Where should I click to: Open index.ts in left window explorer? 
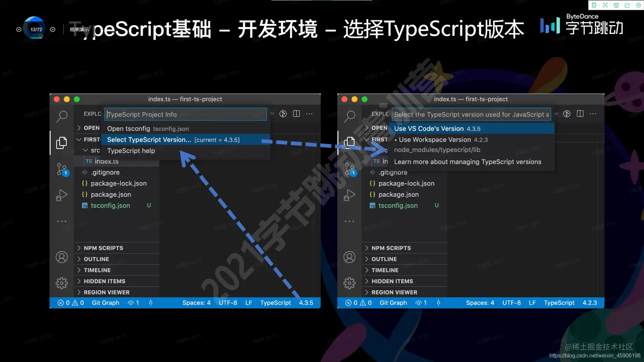pos(117,161)
